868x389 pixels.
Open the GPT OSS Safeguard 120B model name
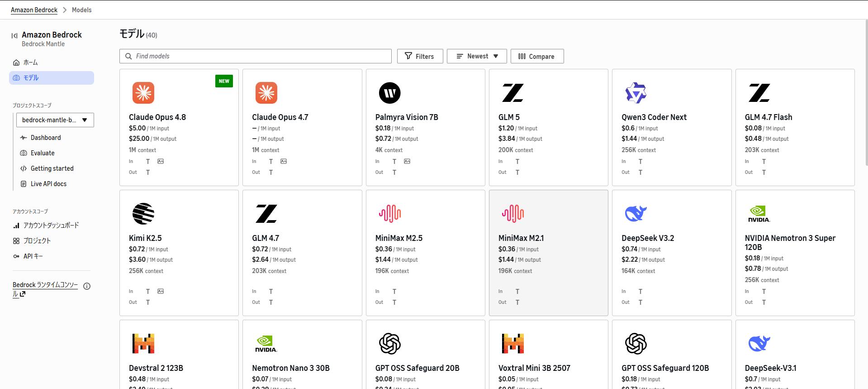665,368
